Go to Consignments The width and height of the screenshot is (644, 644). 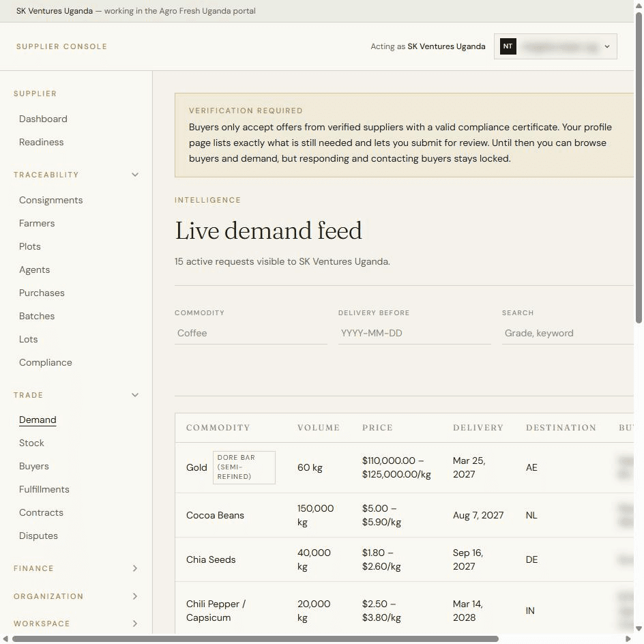(x=51, y=200)
